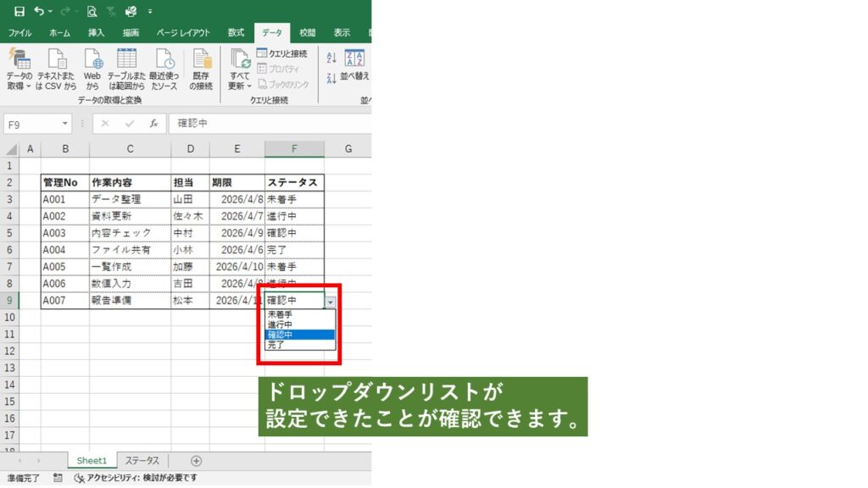
Task: Open Print Preview from quick access toolbar
Action: pyautogui.click(x=92, y=11)
